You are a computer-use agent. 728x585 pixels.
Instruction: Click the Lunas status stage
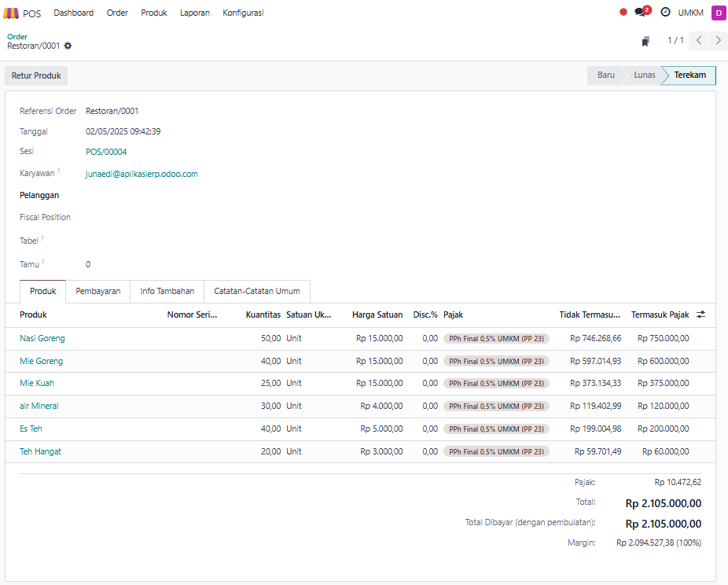pyautogui.click(x=645, y=75)
